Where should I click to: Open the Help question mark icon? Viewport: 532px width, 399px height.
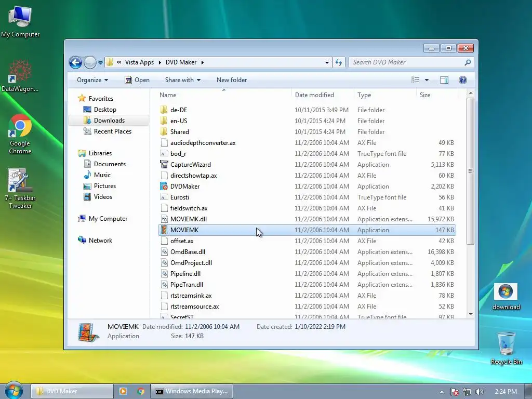[462, 80]
